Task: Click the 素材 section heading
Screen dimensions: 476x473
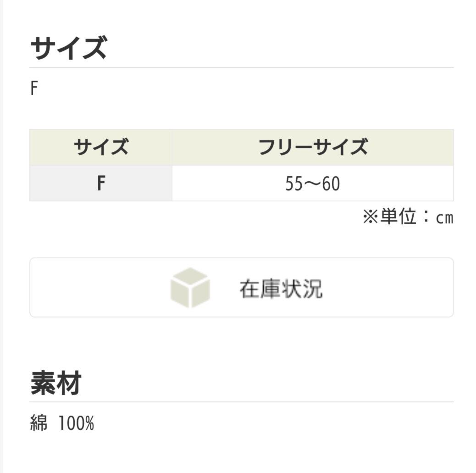Action: 56,384
